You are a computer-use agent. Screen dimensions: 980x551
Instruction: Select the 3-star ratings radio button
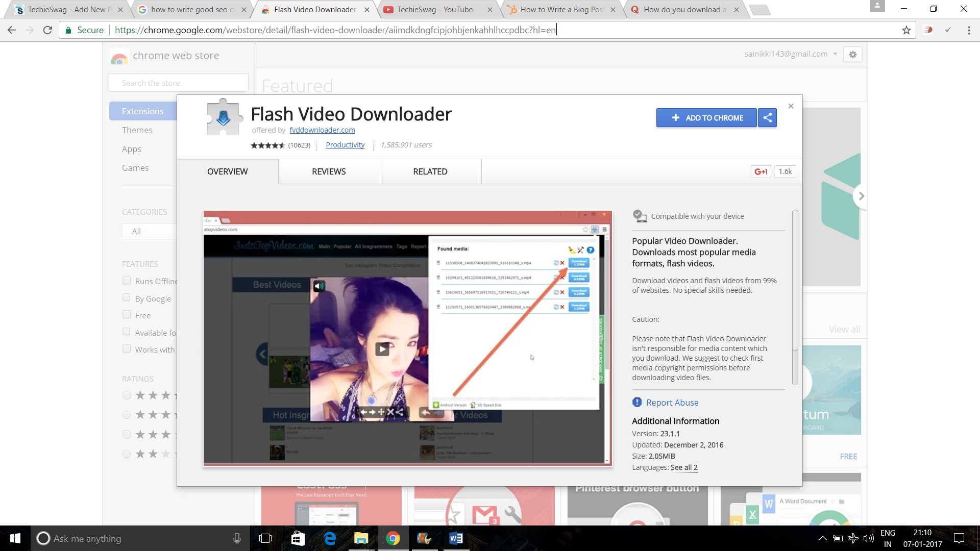coord(126,435)
